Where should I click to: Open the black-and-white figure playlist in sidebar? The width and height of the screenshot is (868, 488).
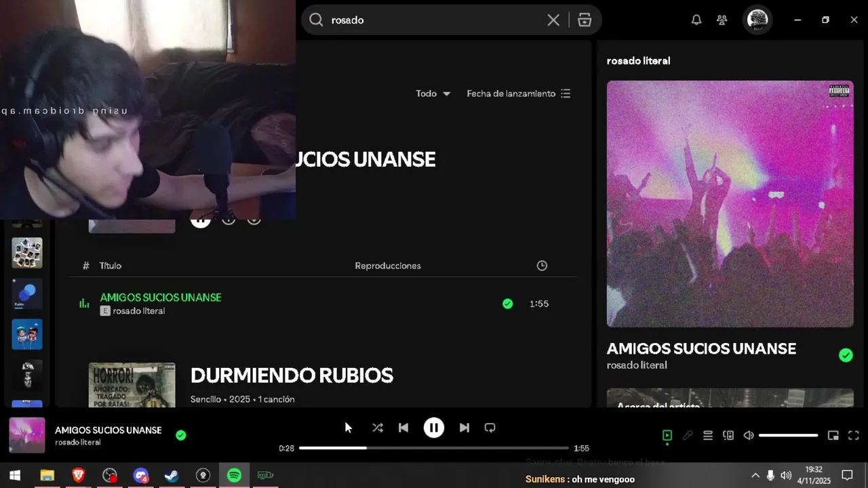[x=27, y=375]
